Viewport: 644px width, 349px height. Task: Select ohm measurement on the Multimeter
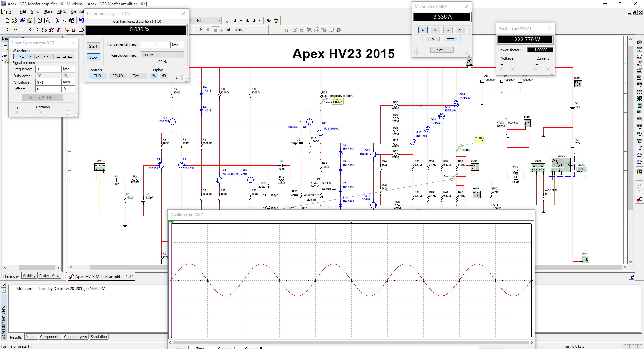[x=448, y=30]
